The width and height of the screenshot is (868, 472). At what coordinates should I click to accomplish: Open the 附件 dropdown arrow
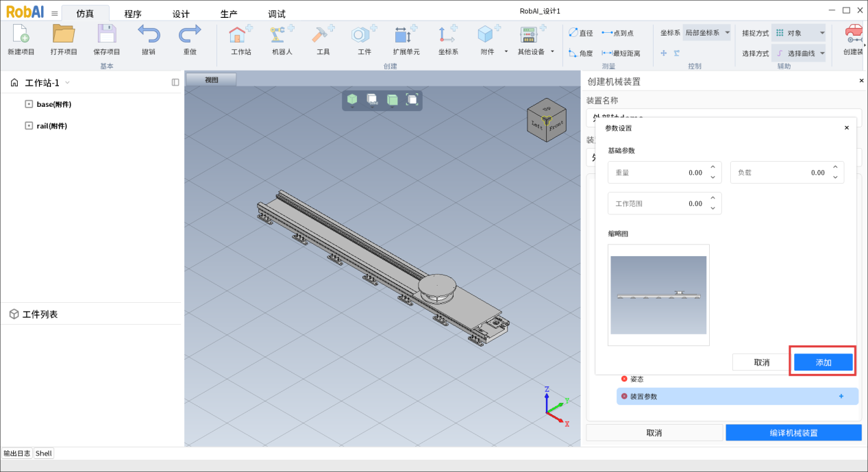pyautogui.click(x=506, y=51)
